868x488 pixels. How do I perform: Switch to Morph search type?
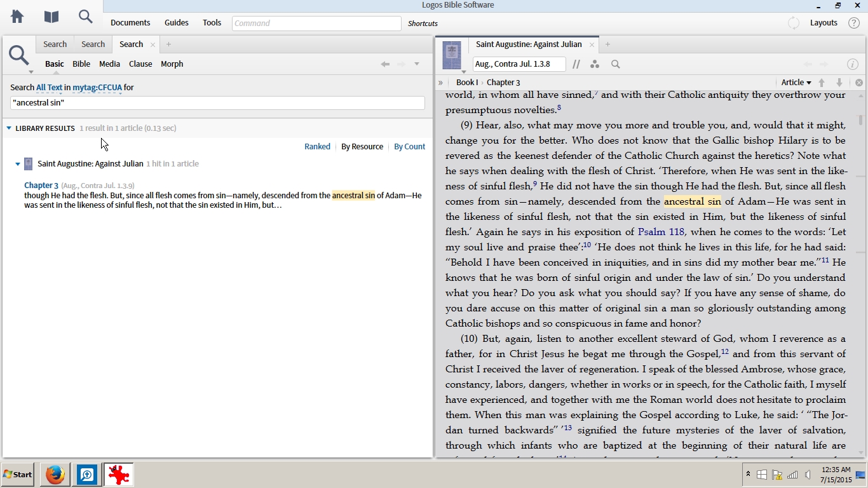(x=172, y=64)
